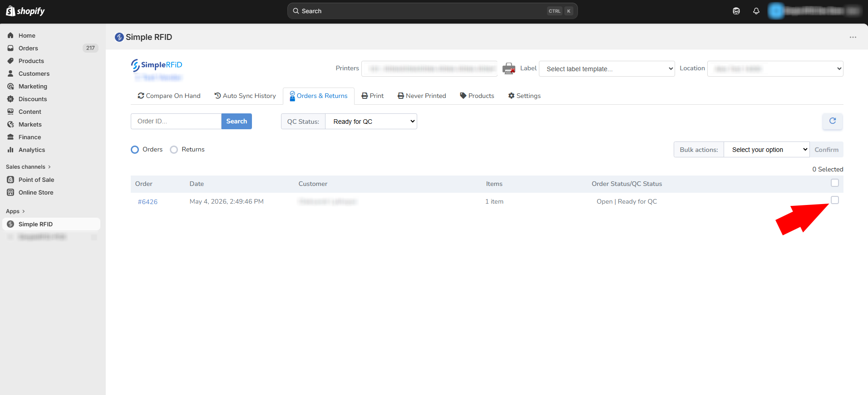The image size is (868, 395).
Task: Click the Finance bank icon
Action: coord(10,137)
